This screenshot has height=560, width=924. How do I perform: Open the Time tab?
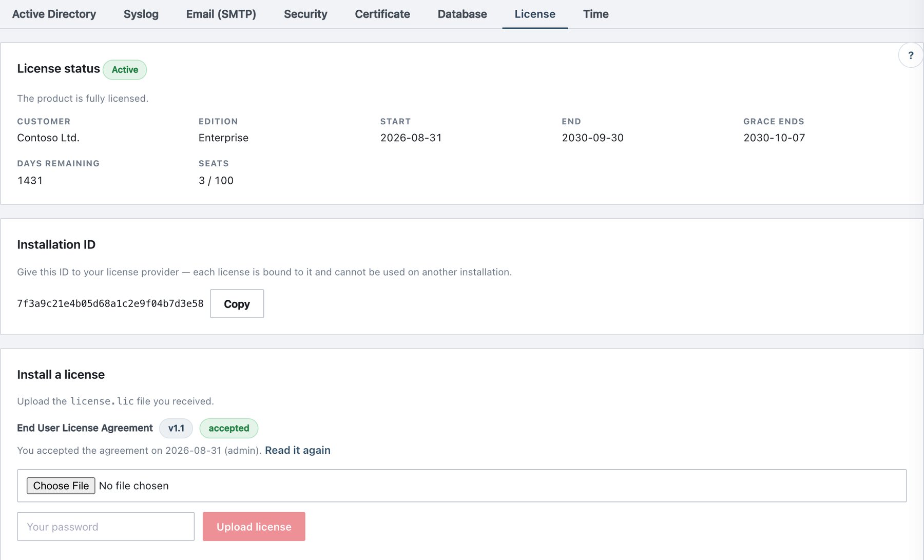point(595,14)
